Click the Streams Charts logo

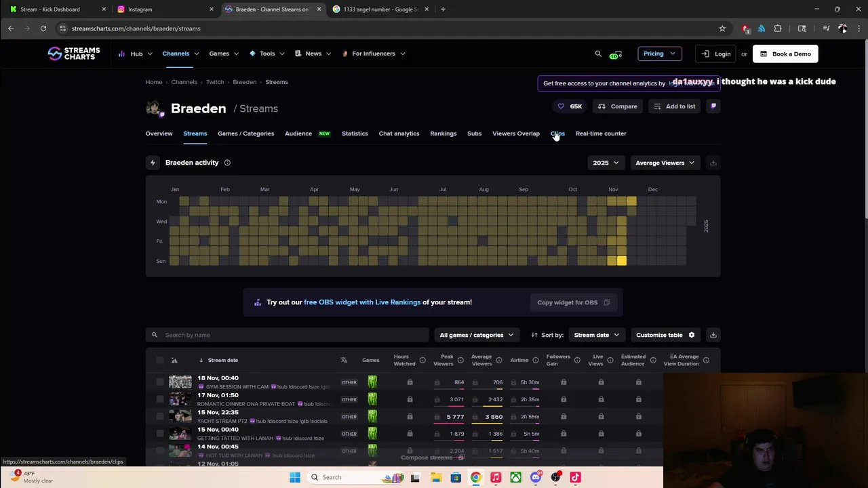pos(74,54)
